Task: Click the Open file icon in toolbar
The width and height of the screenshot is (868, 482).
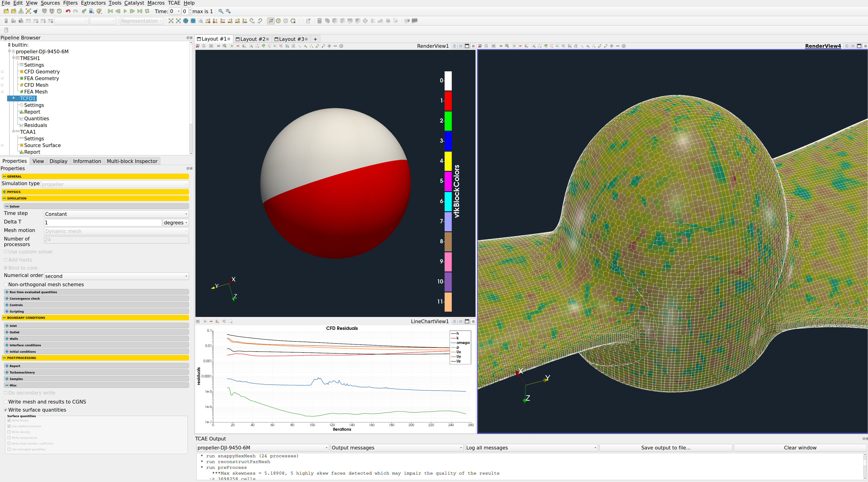Action: tap(6, 11)
